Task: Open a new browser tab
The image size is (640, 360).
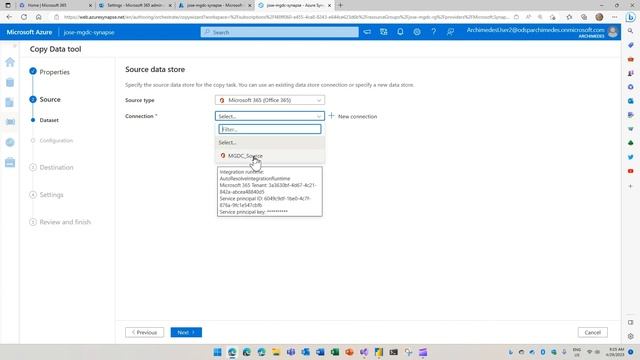Action: [x=340, y=5]
